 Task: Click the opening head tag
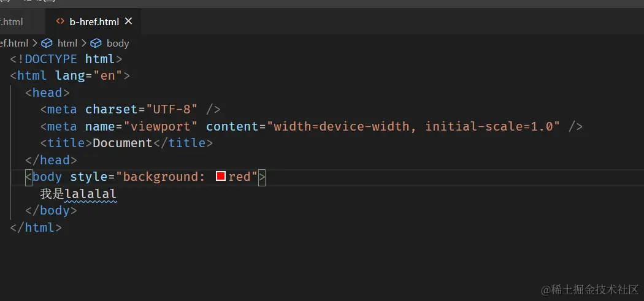tap(47, 93)
